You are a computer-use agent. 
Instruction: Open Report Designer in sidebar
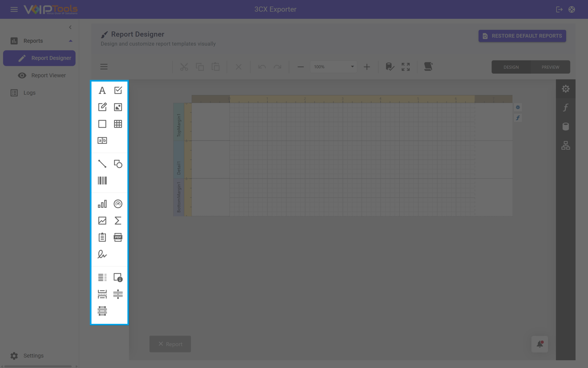pos(39,58)
